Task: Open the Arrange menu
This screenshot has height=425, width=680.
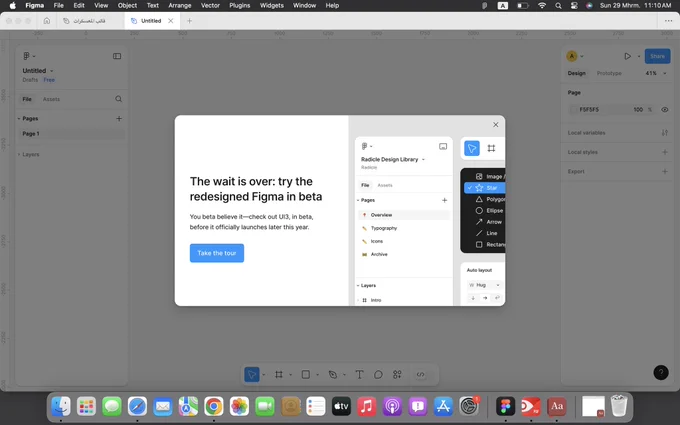Action: coord(180,6)
